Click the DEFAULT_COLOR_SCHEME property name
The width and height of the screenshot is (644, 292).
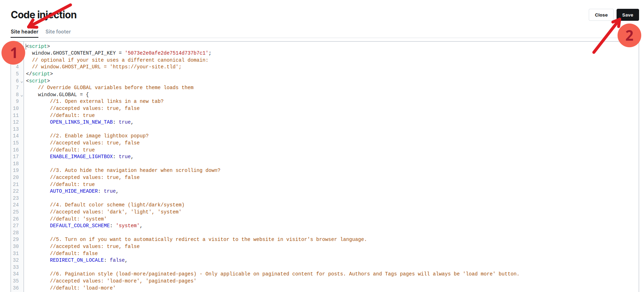[x=80, y=226]
